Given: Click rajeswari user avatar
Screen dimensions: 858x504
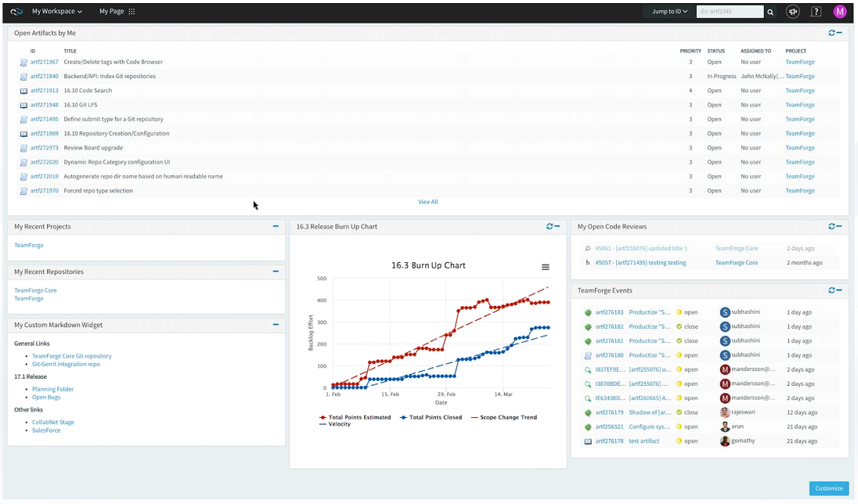Looking at the screenshot, I should pyautogui.click(x=725, y=412).
